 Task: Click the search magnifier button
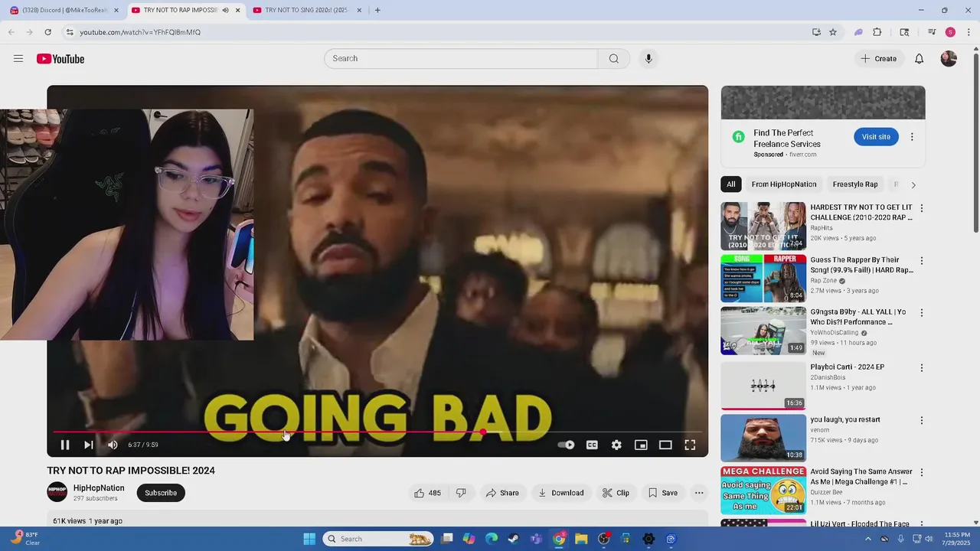click(x=613, y=59)
